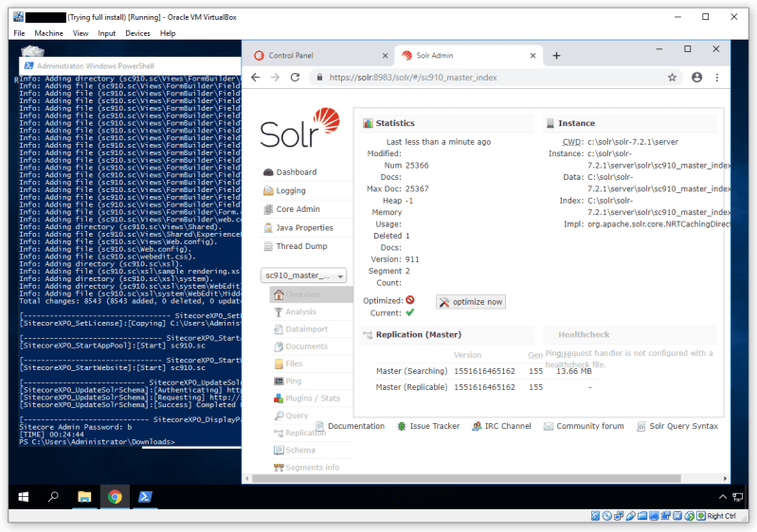Open File Explorer from taskbar
Image resolution: width=757 pixels, height=532 pixels.
click(84, 497)
